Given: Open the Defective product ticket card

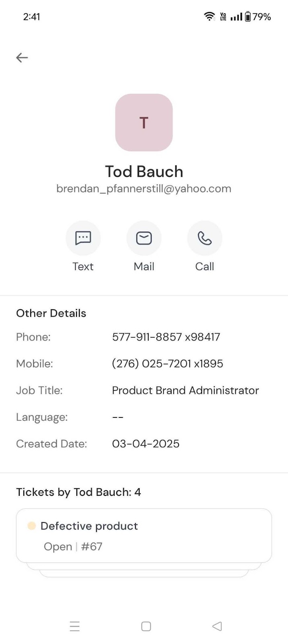Looking at the screenshot, I should click(144, 535).
